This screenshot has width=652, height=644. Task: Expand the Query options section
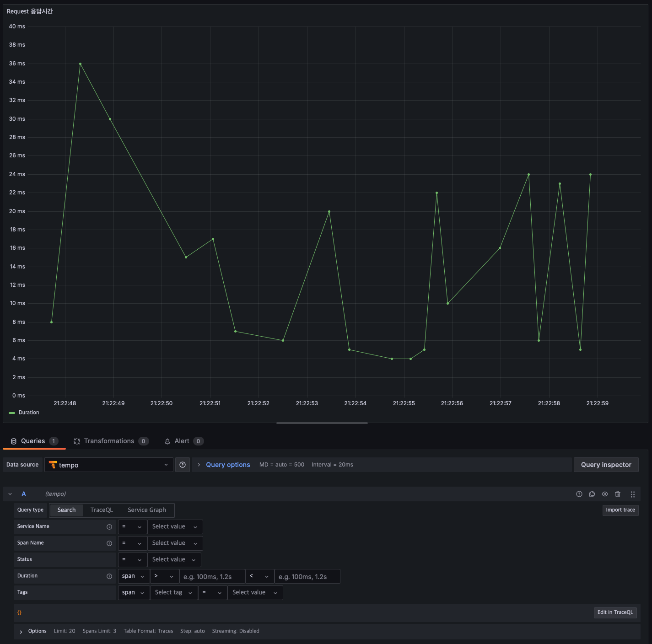click(227, 465)
